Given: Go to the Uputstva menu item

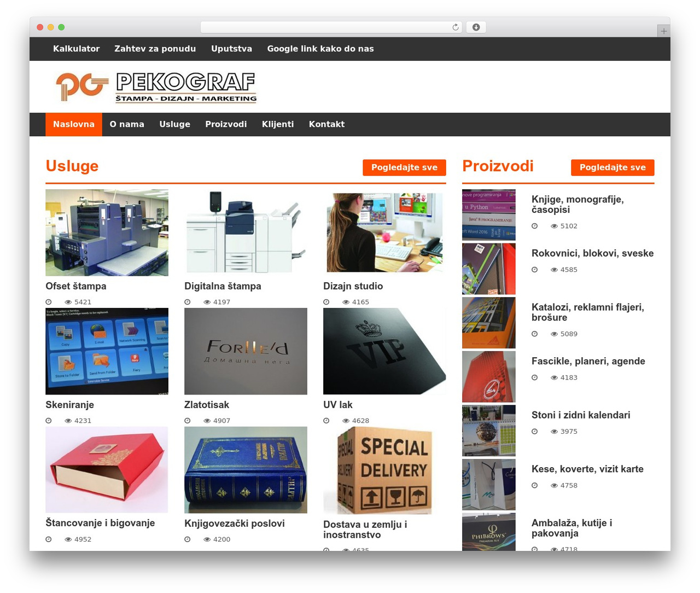Looking at the screenshot, I should 232,49.
